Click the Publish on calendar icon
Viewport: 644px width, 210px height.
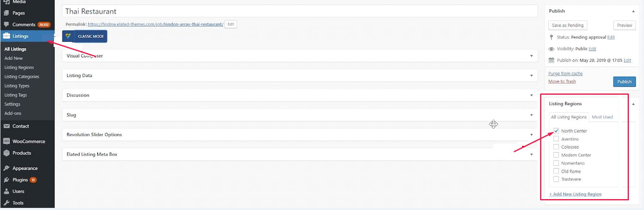coord(551,60)
